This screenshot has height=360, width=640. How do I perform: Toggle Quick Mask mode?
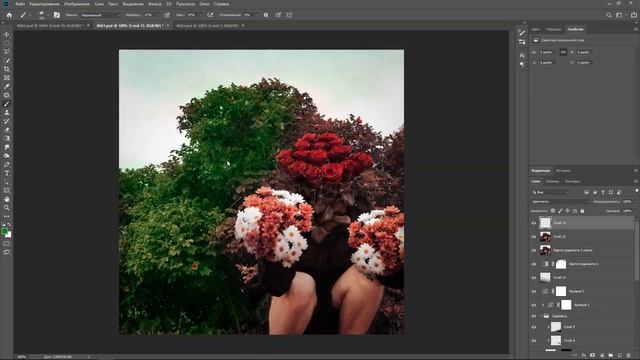7,244
